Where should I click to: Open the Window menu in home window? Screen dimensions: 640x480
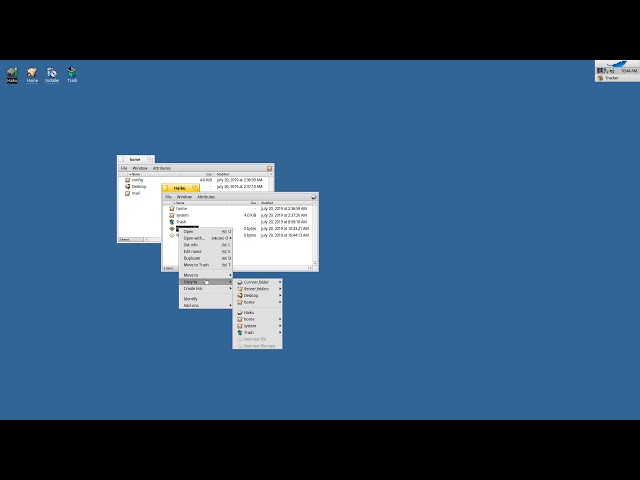coord(140,168)
